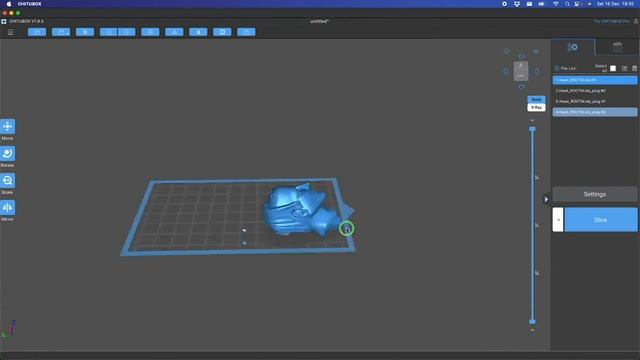Select the Scale tool
This screenshot has height=360, width=640.
click(7, 180)
